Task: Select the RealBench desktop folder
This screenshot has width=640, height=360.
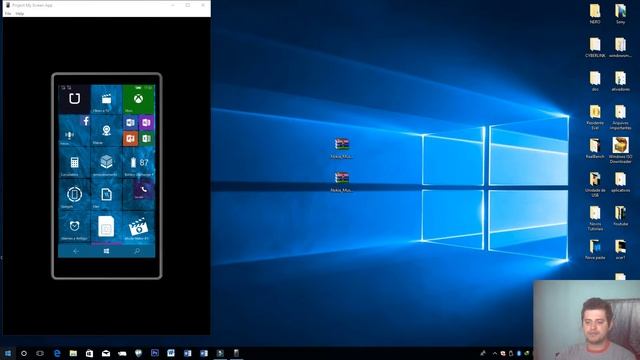Action: pos(595,149)
